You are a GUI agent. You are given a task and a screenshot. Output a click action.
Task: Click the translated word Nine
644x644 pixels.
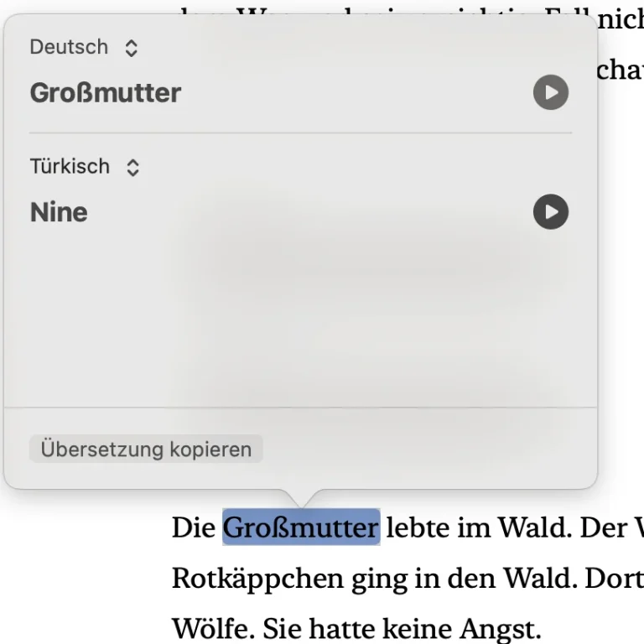pyautogui.click(x=59, y=212)
